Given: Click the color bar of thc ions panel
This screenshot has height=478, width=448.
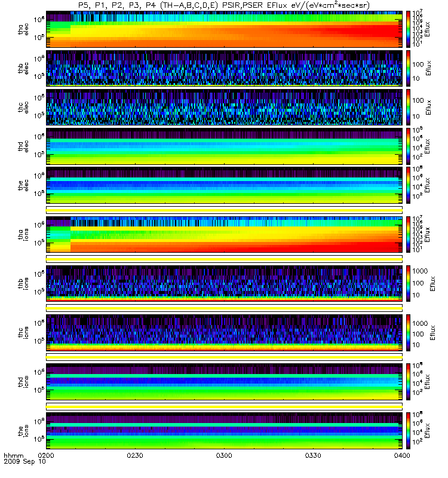Looking at the screenshot, I should pos(408,333).
